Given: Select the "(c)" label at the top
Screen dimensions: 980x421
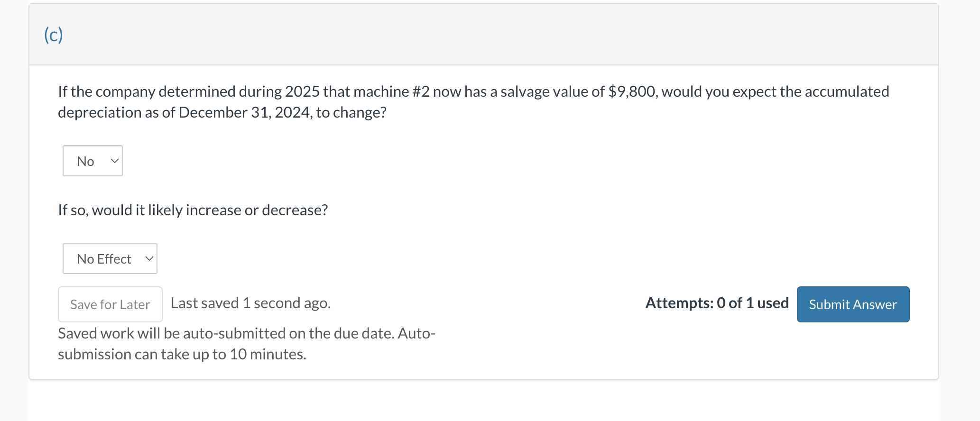Looking at the screenshot, I should pos(53,34).
